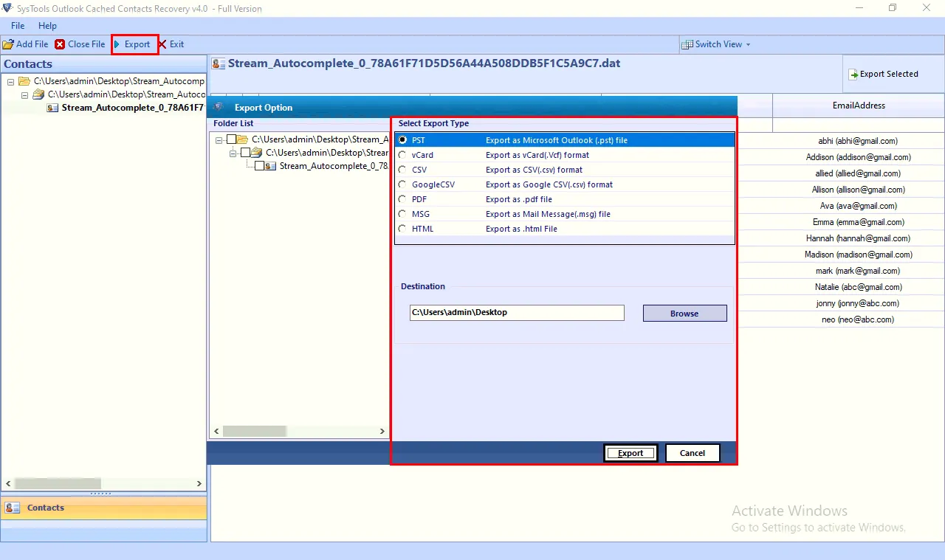Click the Folder List scrollbar left arrow
The height and width of the screenshot is (560, 945).
[216, 431]
